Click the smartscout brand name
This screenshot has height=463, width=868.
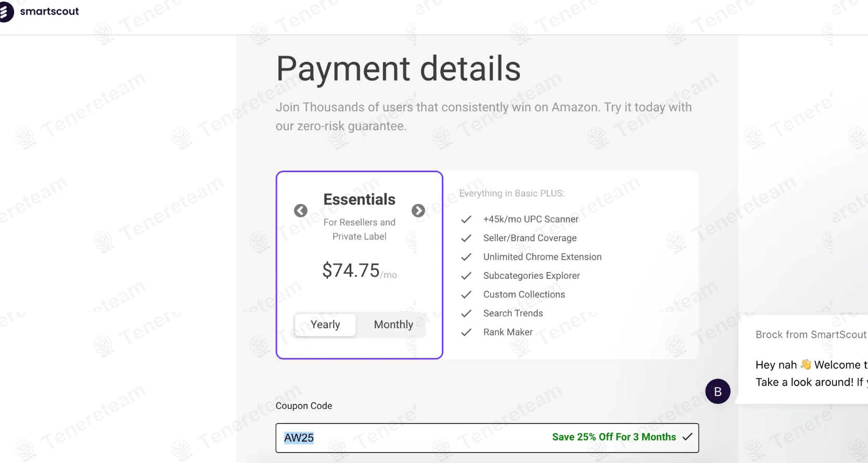49,11
